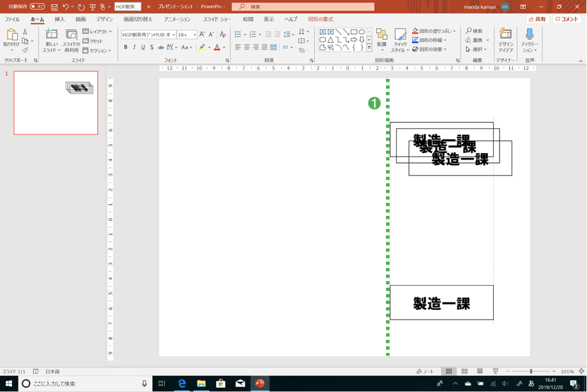
Task: Switch to Insert (挿入) tab
Action: tap(59, 19)
